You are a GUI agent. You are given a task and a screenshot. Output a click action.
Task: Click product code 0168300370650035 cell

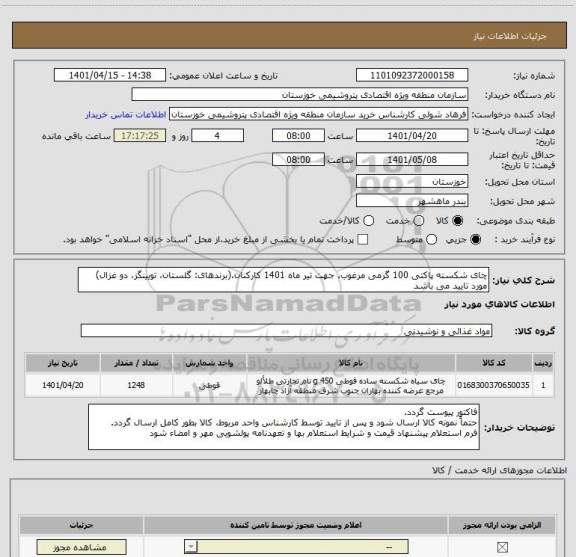pos(493,385)
